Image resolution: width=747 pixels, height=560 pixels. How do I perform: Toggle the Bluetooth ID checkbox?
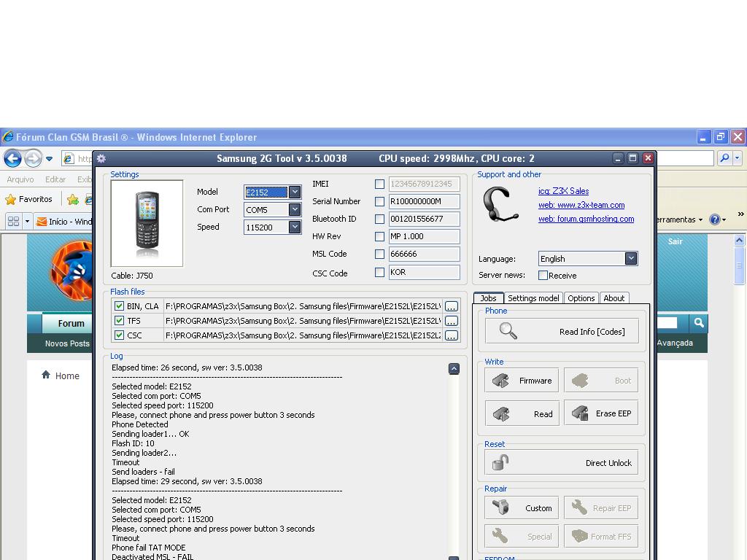coord(379,219)
